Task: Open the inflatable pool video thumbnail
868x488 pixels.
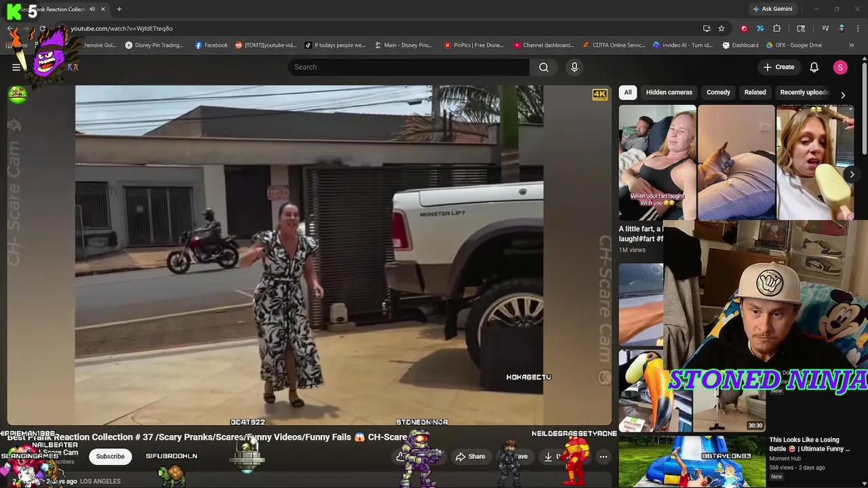Action: click(692, 462)
